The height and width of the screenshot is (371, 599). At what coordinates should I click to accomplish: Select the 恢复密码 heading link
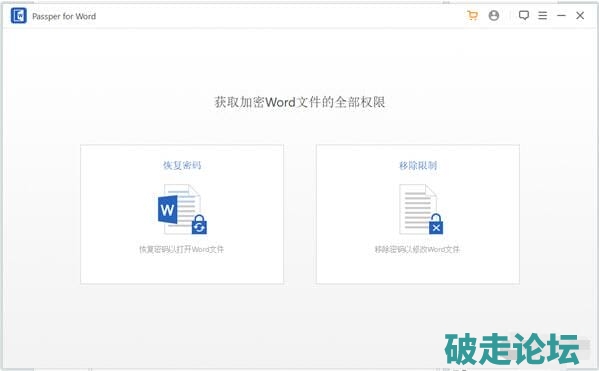click(x=182, y=165)
